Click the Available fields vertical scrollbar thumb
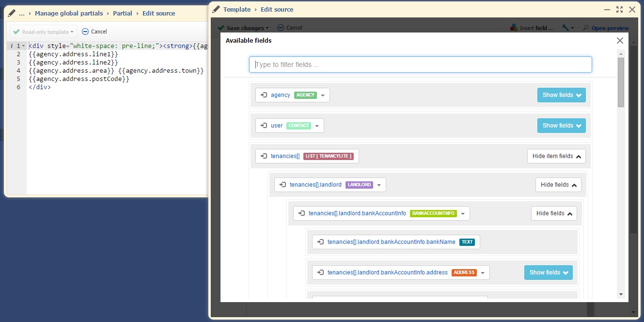Screen dimensions: 644x322 click(621, 81)
